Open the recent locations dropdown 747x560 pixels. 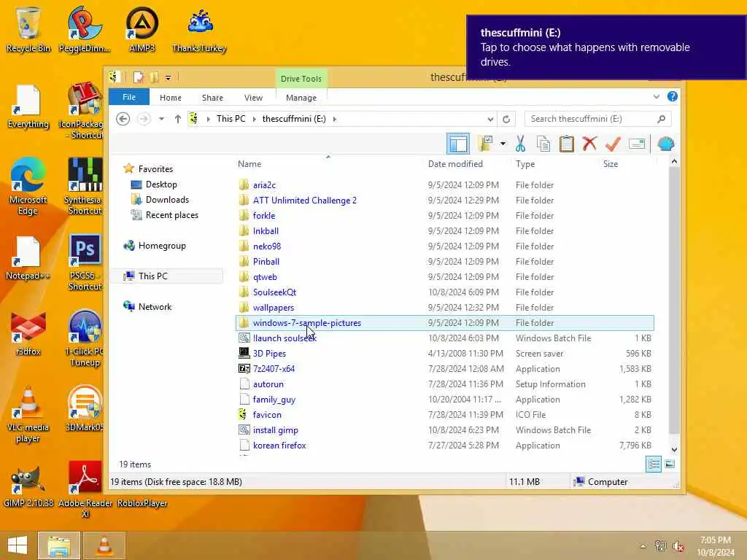pos(161,119)
